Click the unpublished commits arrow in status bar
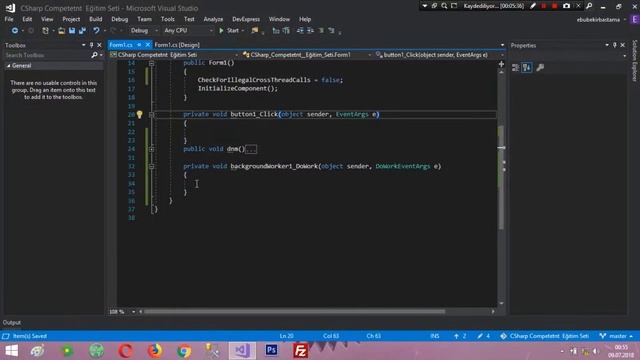The width and height of the screenshot is (640, 360). coord(460,336)
